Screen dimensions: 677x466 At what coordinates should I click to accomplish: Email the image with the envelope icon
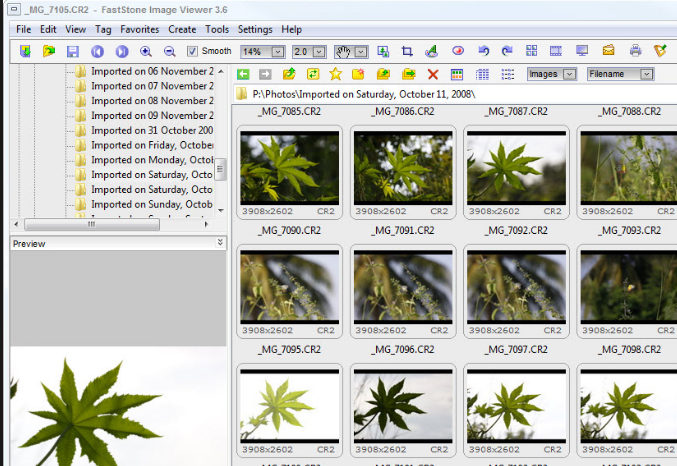point(608,51)
